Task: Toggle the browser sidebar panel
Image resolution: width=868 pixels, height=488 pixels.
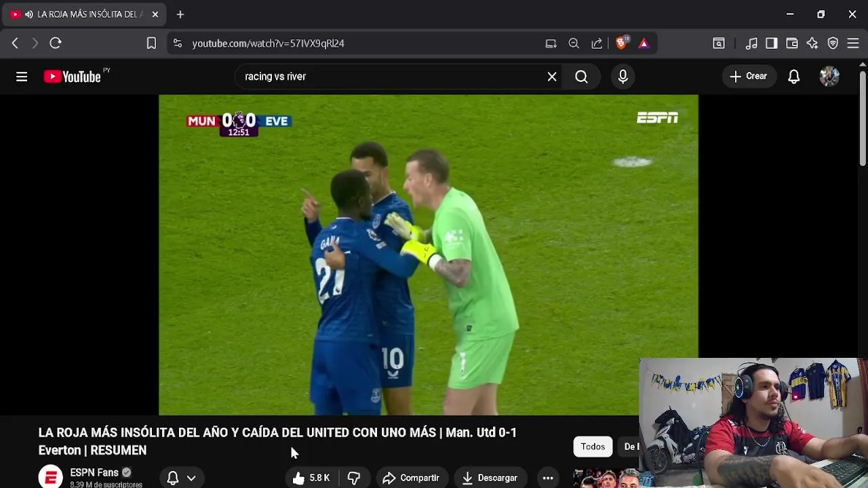Action: click(772, 43)
